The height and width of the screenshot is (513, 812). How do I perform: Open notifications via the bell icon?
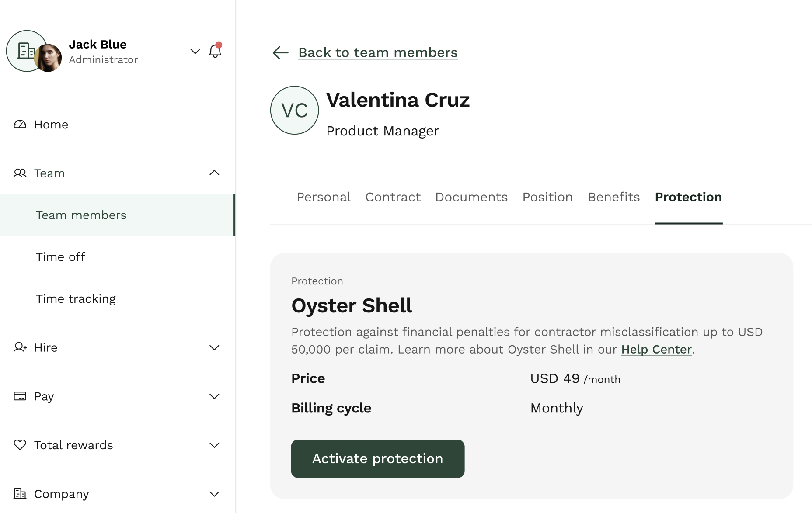pos(215,51)
